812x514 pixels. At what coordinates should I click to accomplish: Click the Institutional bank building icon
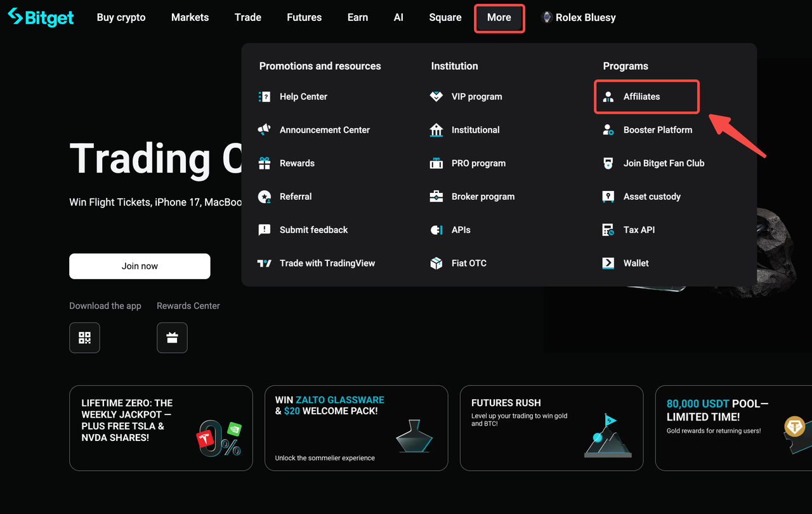coord(436,129)
